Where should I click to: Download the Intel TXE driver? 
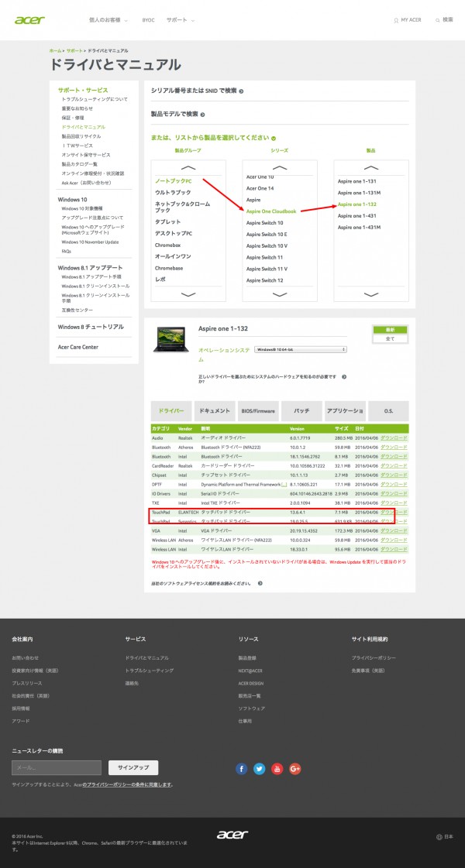point(394,503)
